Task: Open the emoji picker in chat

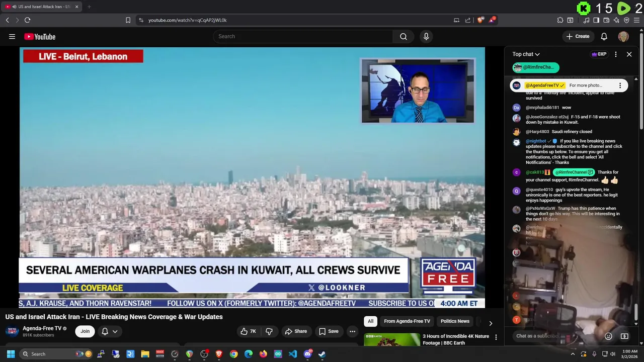Action: click(608, 336)
